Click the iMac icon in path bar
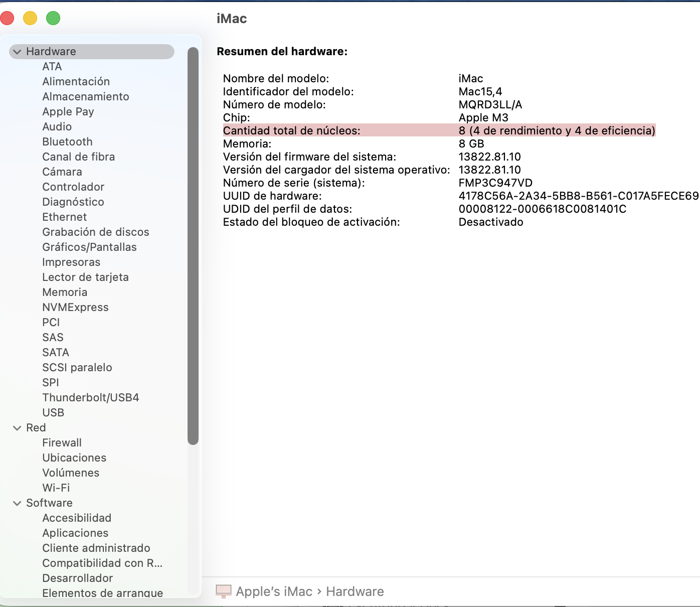Image resolution: width=700 pixels, height=607 pixels. [224, 591]
